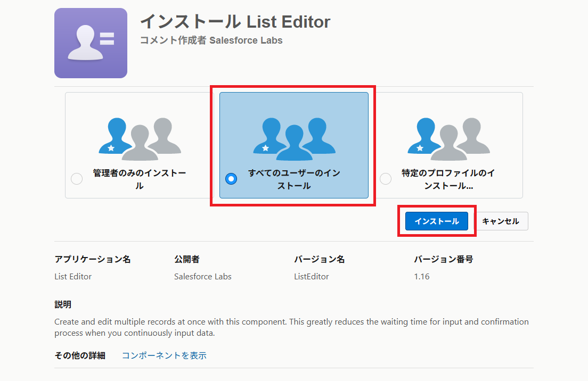Viewport: 588px width, 381px height.
Task: Click the コメント作成者 Salesforce Labs subtitle
Action: 211,40
